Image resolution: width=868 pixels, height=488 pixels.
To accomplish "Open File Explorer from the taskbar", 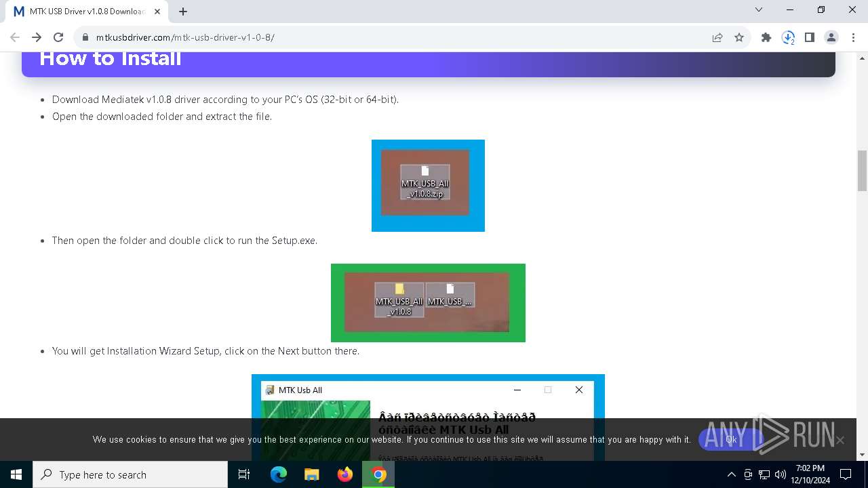I will 311,474.
